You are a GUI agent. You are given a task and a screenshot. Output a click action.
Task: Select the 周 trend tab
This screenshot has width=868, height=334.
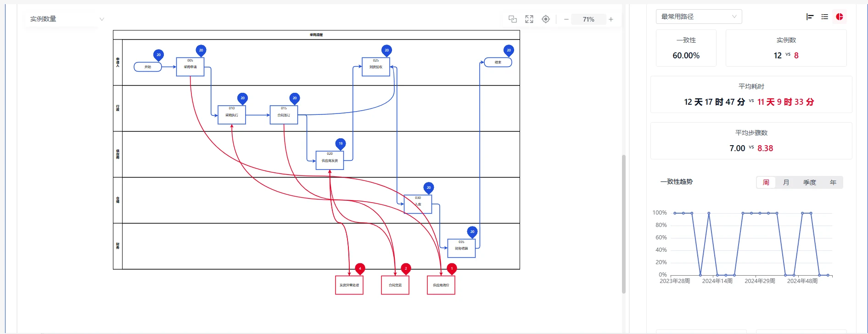(766, 182)
